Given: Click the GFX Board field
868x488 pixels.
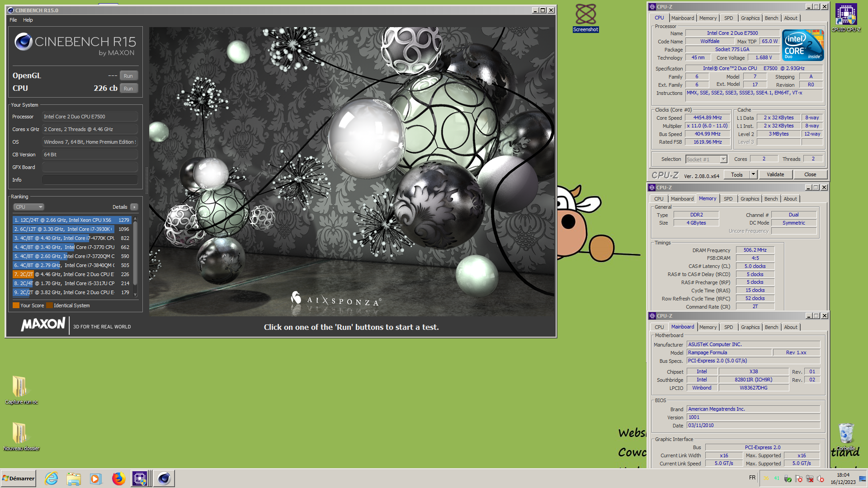Looking at the screenshot, I should click(x=90, y=167).
